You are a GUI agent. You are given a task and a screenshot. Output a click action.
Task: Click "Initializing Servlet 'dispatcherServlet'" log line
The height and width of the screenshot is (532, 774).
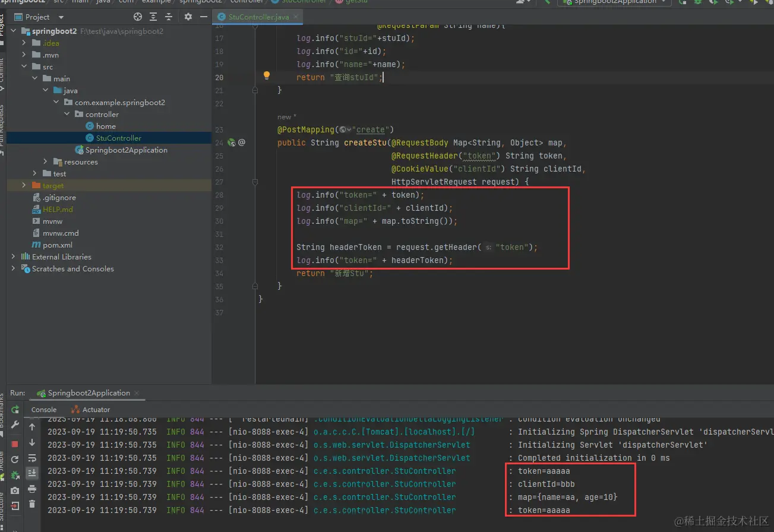612,445
